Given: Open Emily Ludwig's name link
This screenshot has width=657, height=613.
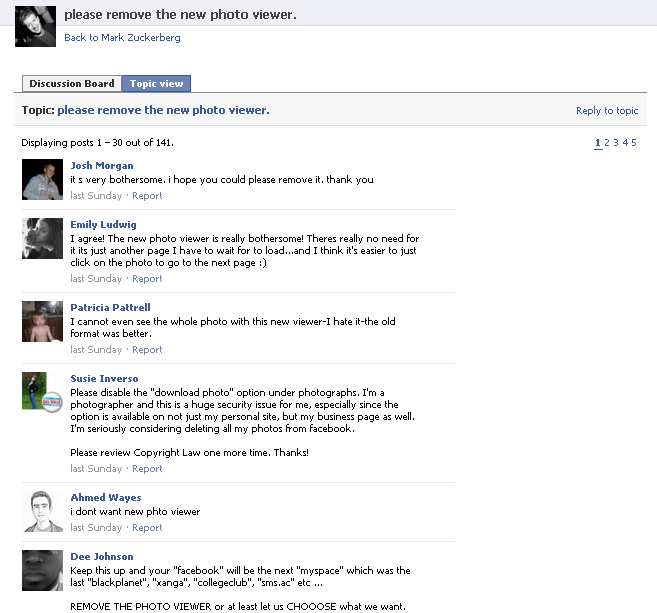Looking at the screenshot, I should [103, 225].
